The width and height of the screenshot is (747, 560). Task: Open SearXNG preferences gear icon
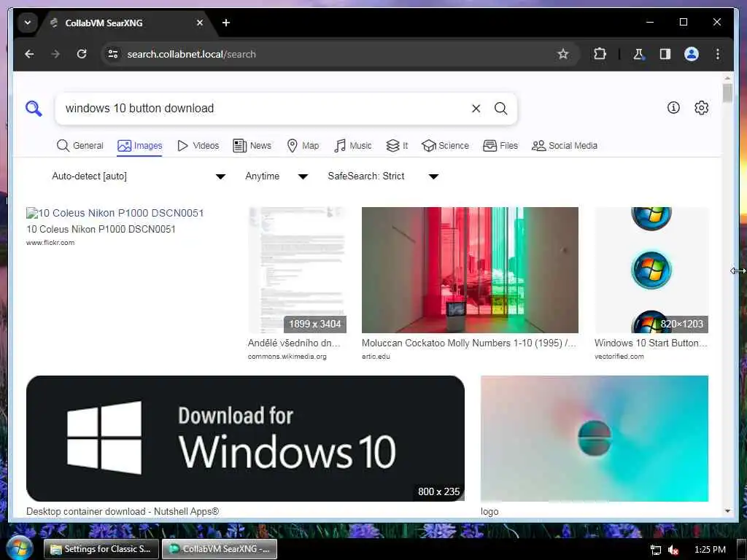701,108
